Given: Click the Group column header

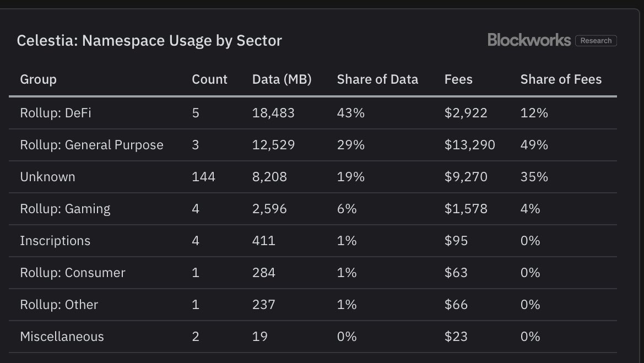Looking at the screenshot, I should point(38,79).
